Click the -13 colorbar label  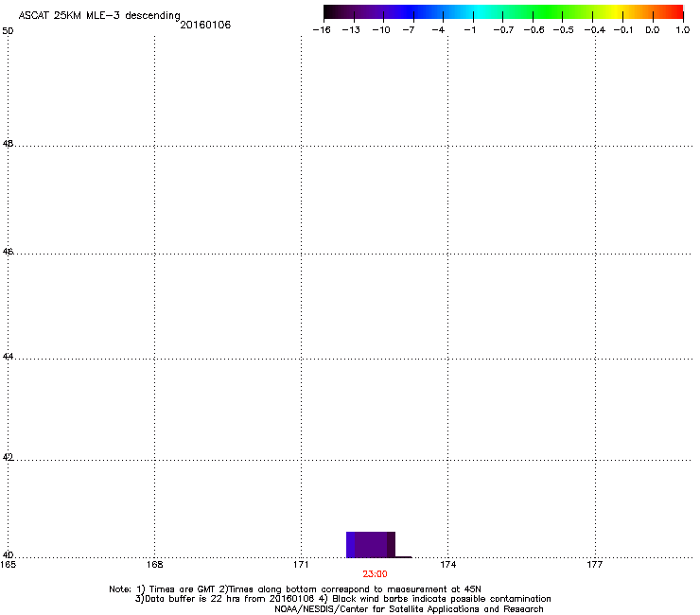tap(351, 30)
